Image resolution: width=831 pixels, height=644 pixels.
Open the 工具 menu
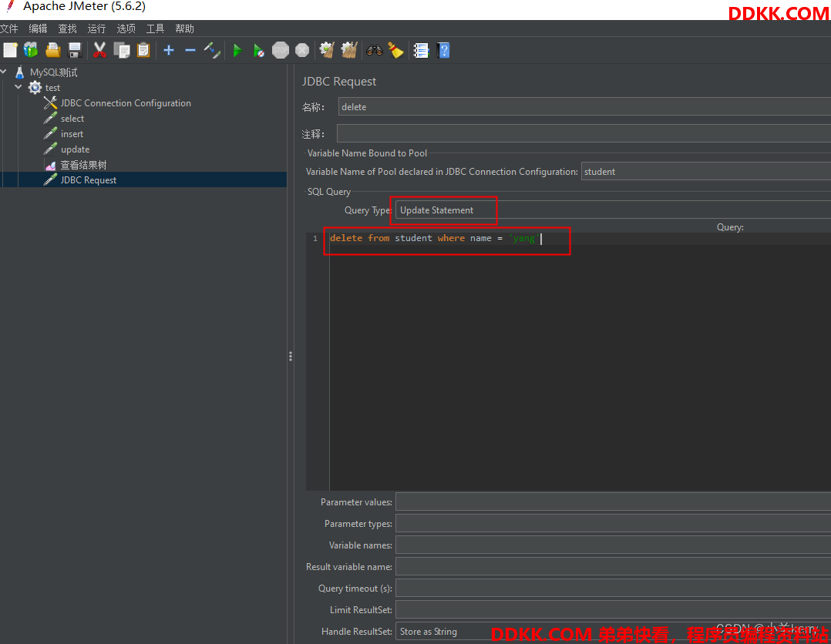tap(155, 29)
